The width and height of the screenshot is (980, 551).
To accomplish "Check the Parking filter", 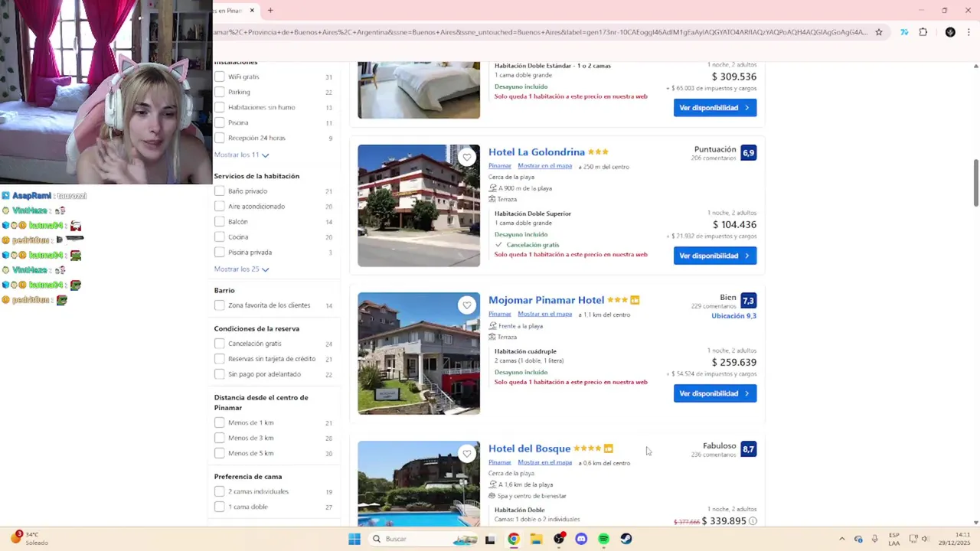I will coord(220,92).
